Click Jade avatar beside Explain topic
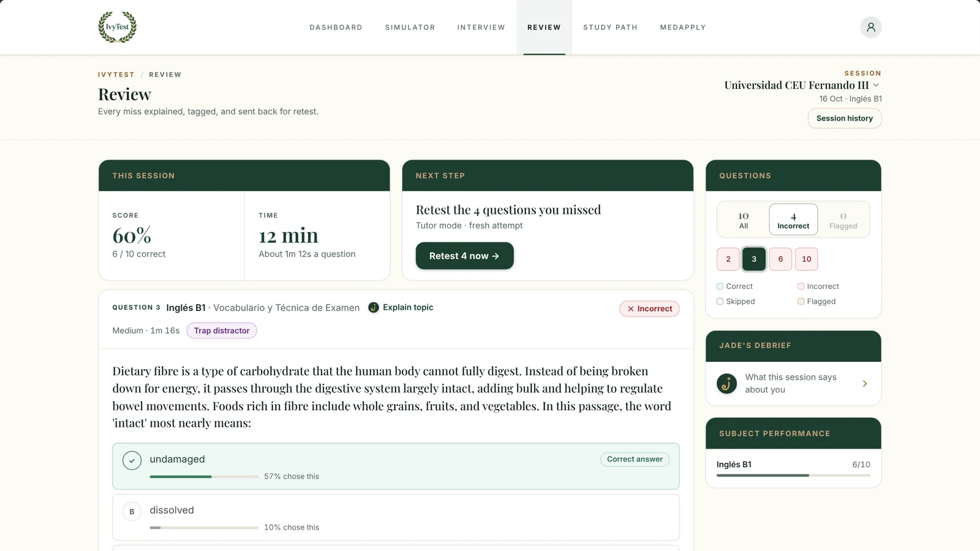This screenshot has width=980, height=551. (x=374, y=307)
